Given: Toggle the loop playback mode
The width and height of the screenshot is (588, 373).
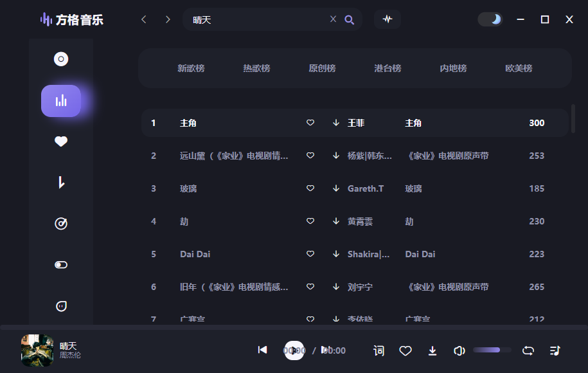Looking at the screenshot, I should pyautogui.click(x=528, y=350).
